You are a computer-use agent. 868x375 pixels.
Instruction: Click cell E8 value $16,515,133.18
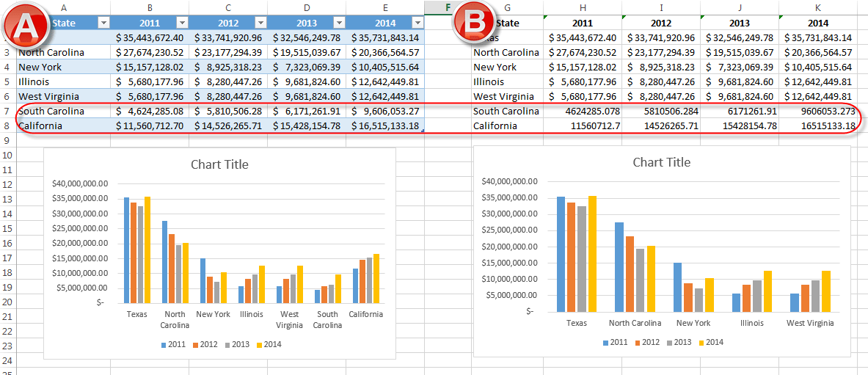click(385, 125)
